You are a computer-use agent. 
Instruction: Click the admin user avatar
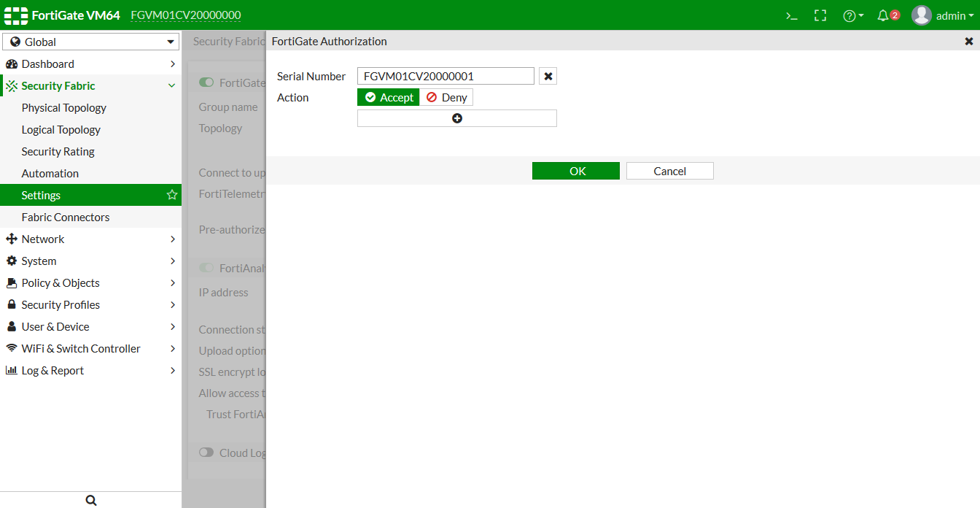[x=922, y=15]
